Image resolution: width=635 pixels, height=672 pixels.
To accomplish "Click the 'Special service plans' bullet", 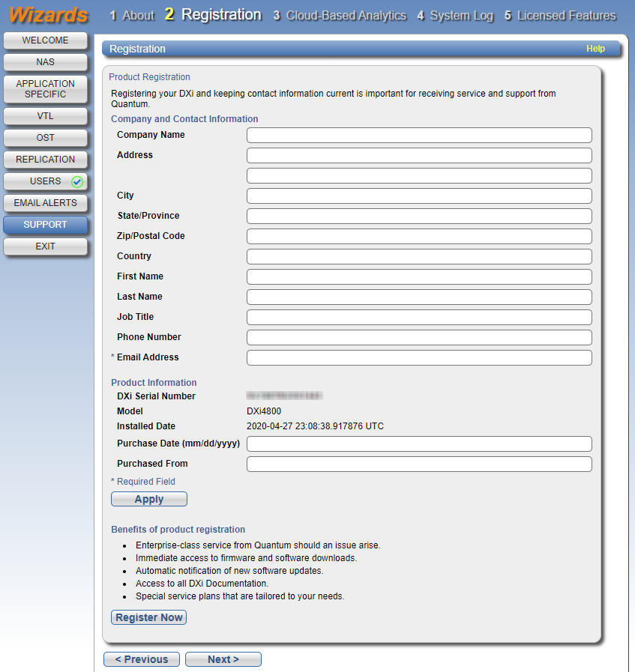I will pyautogui.click(x=240, y=596).
